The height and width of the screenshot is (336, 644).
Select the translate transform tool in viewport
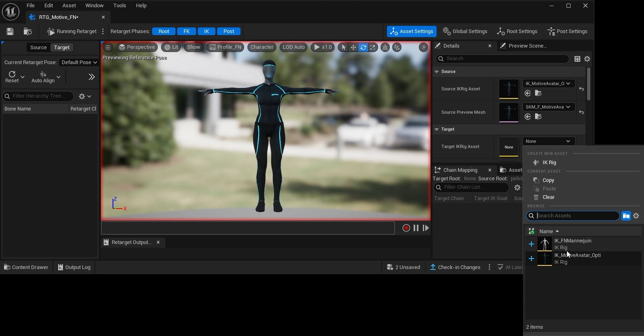tap(353, 47)
